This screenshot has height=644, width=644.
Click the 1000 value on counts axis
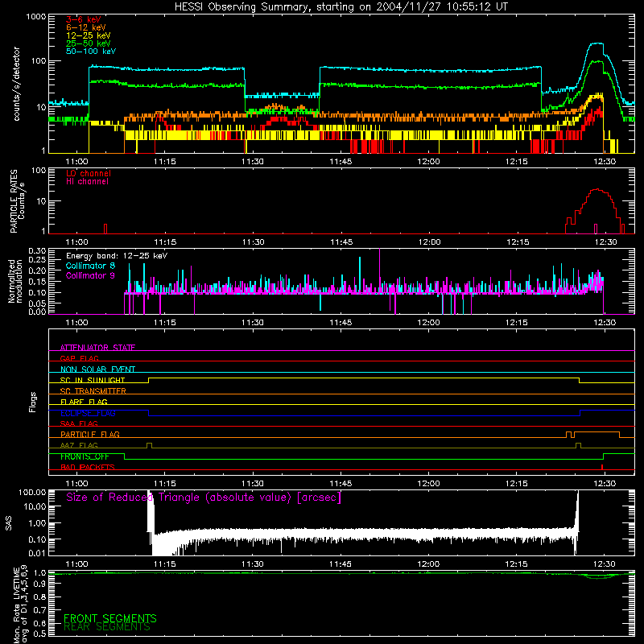click(36, 17)
